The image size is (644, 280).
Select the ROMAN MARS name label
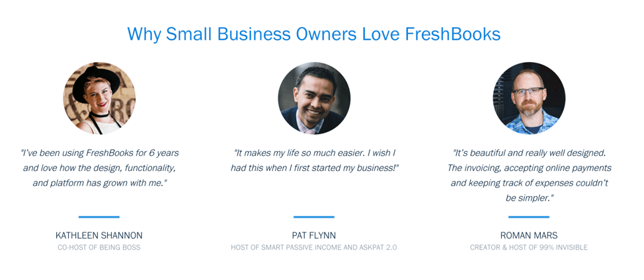coord(529,235)
